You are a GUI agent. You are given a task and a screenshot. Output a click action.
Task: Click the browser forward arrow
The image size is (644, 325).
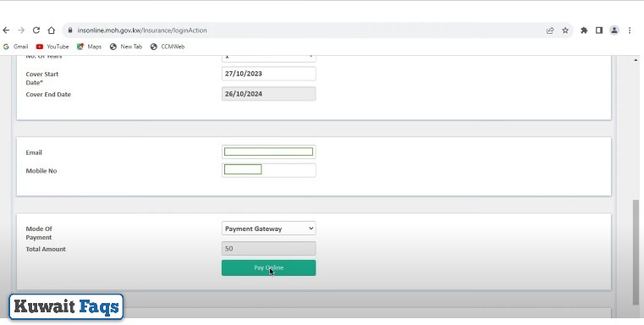point(21,30)
